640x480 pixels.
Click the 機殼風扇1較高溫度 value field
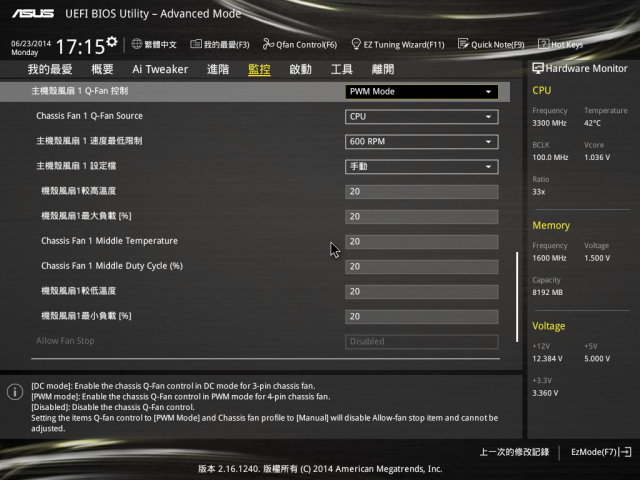[422, 191]
